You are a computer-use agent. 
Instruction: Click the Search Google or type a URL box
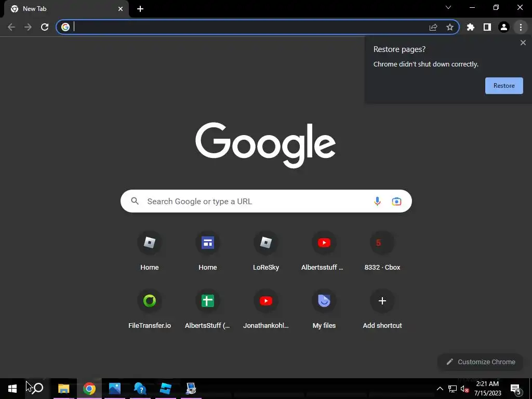click(x=266, y=201)
